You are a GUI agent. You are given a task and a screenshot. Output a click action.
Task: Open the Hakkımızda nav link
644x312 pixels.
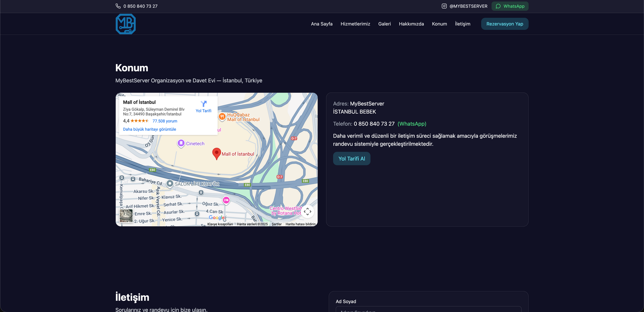point(411,24)
